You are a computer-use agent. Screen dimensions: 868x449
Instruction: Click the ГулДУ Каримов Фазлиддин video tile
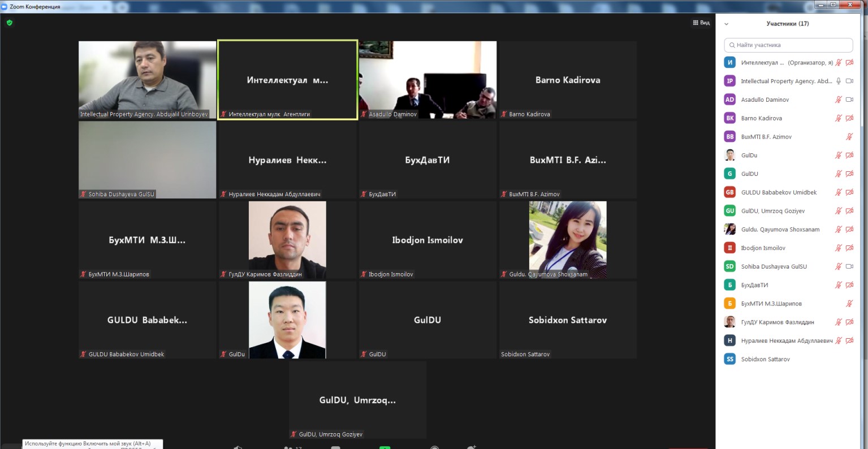(x=287, y=239)
